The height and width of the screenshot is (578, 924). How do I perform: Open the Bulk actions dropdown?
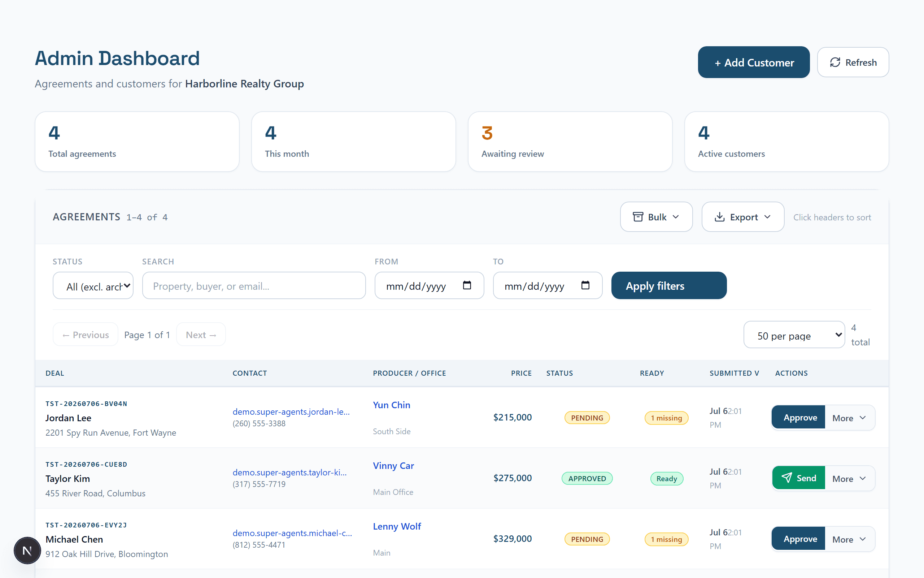(x=656, y=217)
